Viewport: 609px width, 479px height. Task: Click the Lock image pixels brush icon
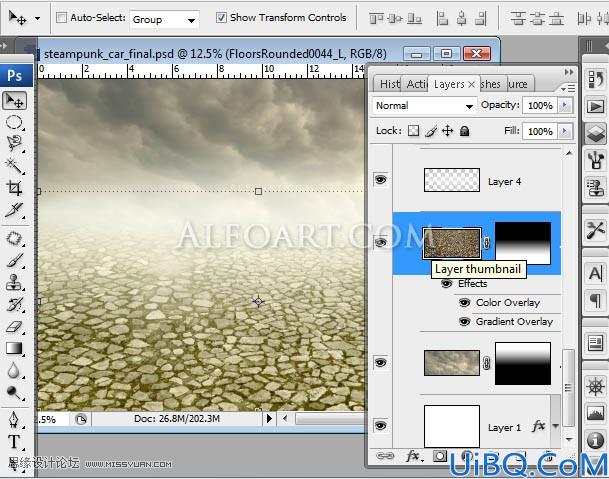point(431,131)
